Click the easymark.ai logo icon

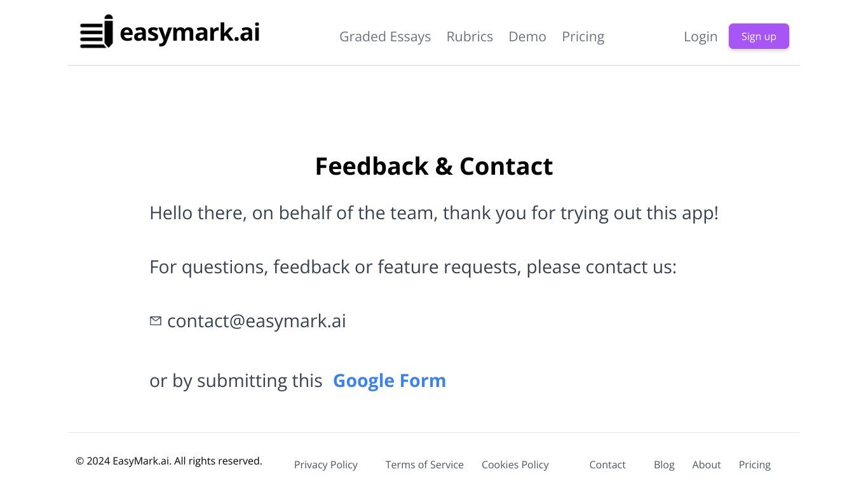click(97, 32)
